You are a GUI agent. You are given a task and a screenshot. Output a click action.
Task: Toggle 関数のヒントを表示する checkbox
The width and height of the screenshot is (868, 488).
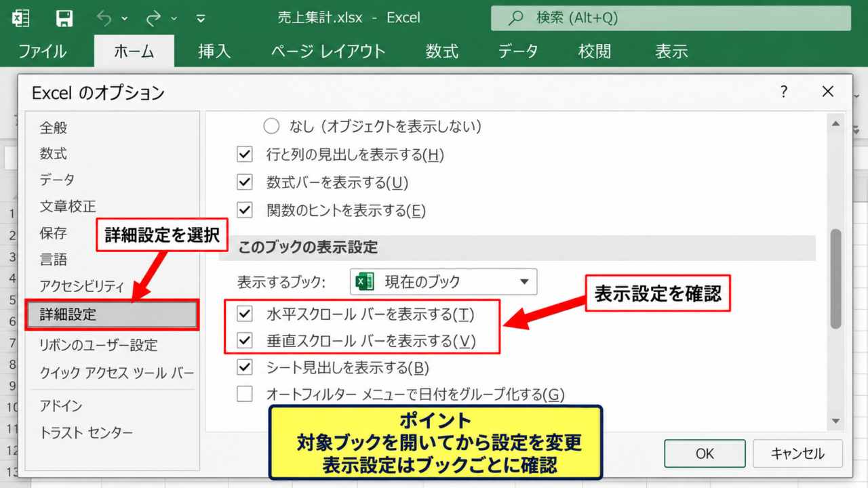point(245,210)
